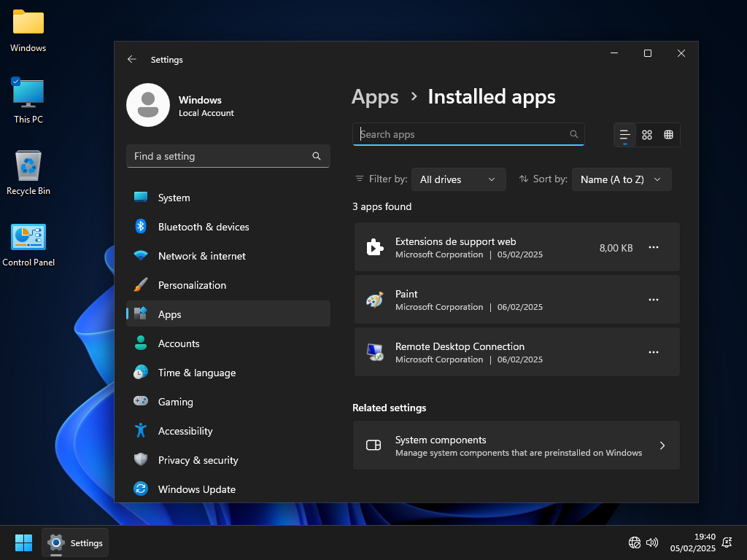Click the '3 apps found' text
Image resolution: width=747 pixels, height=560 pixels.
(382, 206)
